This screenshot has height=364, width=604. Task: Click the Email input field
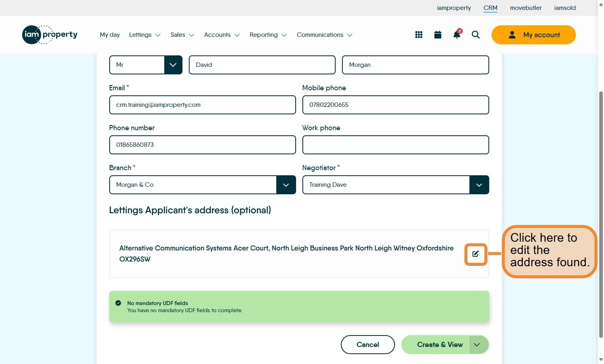pyautogui.click(x=202, y=105)
